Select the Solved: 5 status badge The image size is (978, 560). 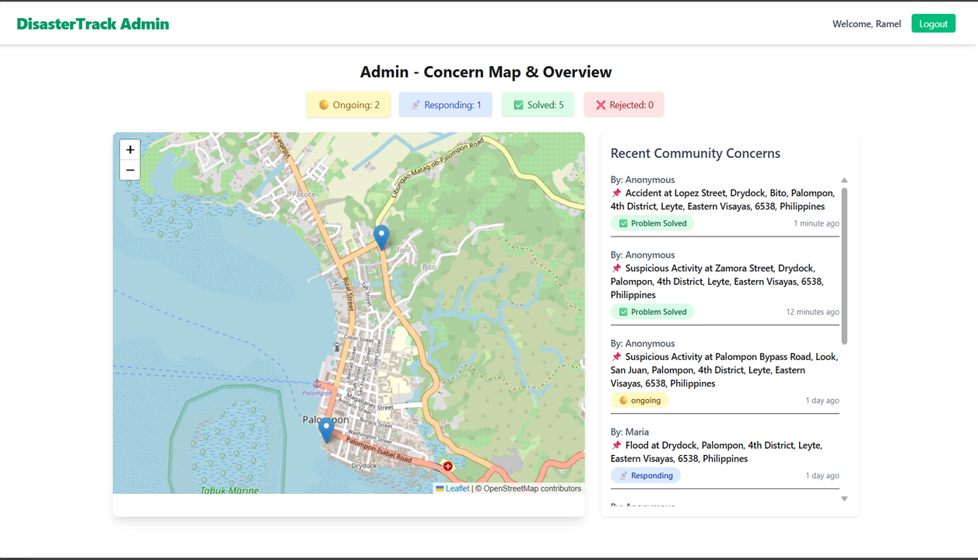pos(538,105)
